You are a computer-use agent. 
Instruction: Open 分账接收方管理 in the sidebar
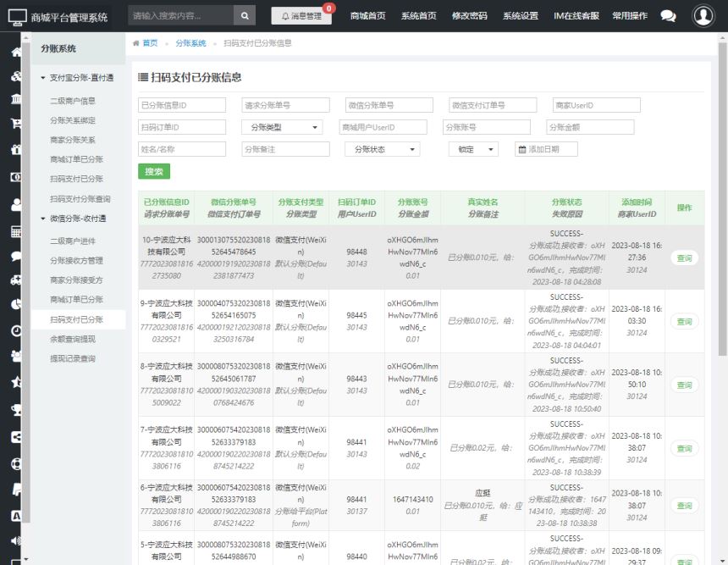76,260
